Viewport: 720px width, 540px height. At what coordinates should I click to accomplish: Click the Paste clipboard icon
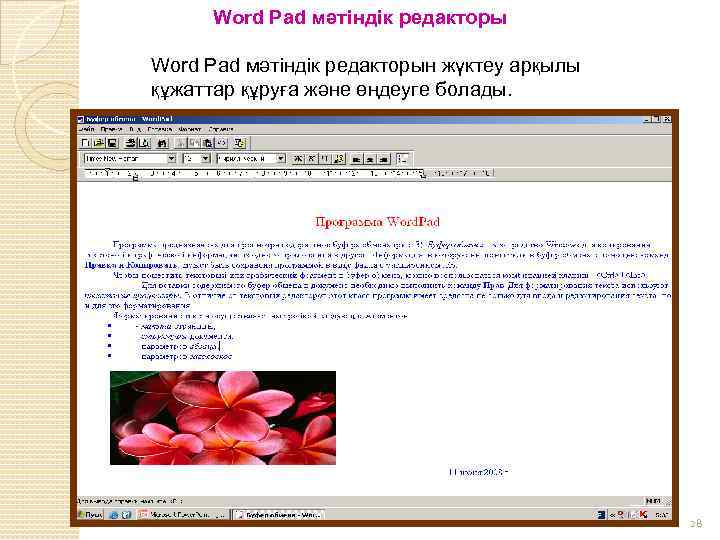[208, 143]
